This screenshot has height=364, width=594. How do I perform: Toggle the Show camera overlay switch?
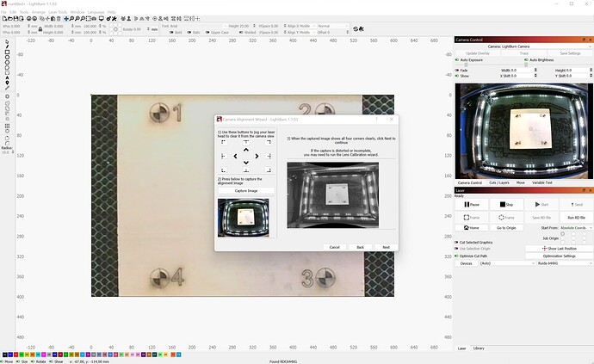(x=457, y=76)
